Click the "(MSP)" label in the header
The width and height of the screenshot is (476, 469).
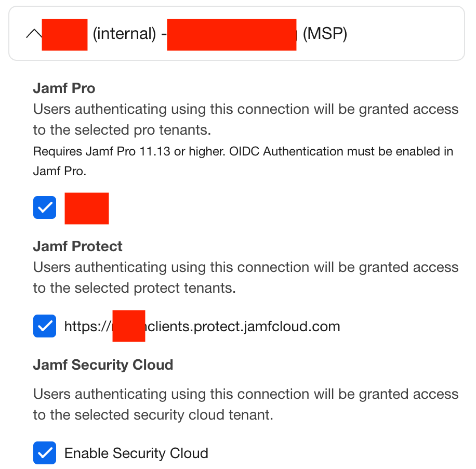[x=325, y=34]
